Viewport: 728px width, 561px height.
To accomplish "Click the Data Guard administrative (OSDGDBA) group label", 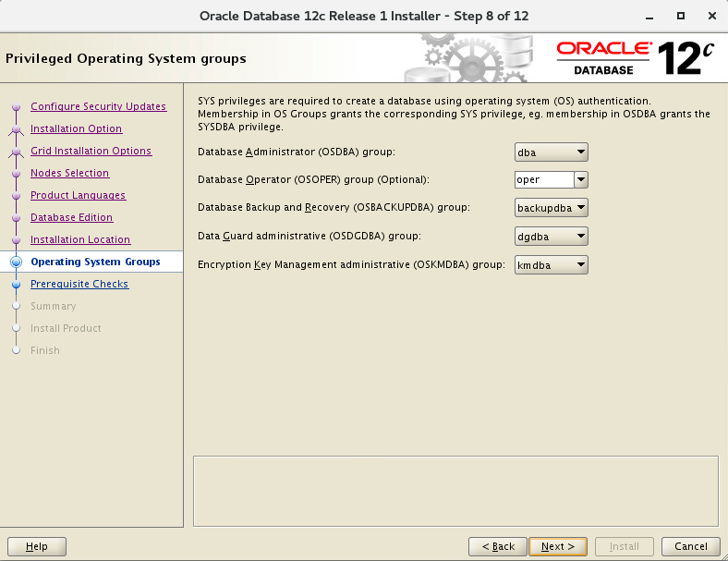I will [x=309, y=236].
